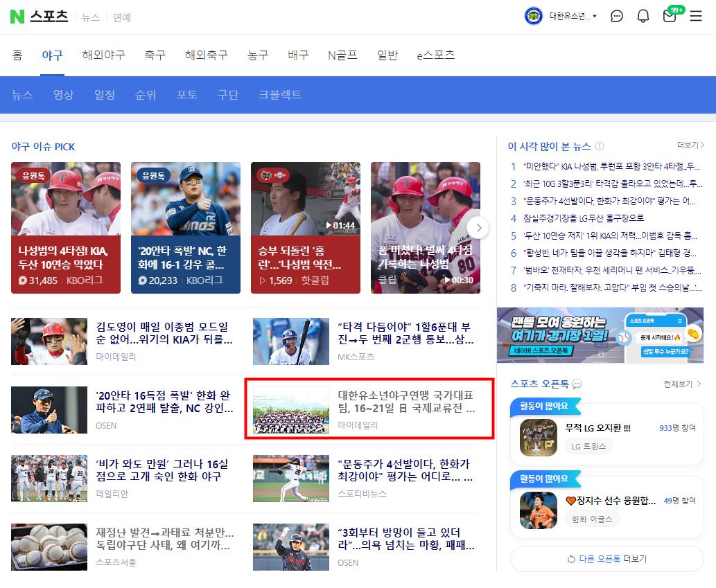716x588 pixels.
Task: Open the 일정 submenu item
Action: [105, 94]
